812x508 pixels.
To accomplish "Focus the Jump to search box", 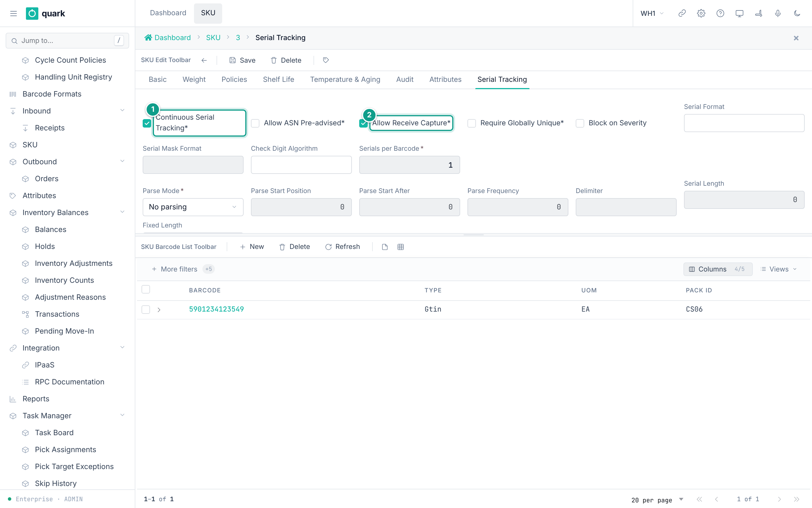I will pyautogui.click(x=67, y=41).
